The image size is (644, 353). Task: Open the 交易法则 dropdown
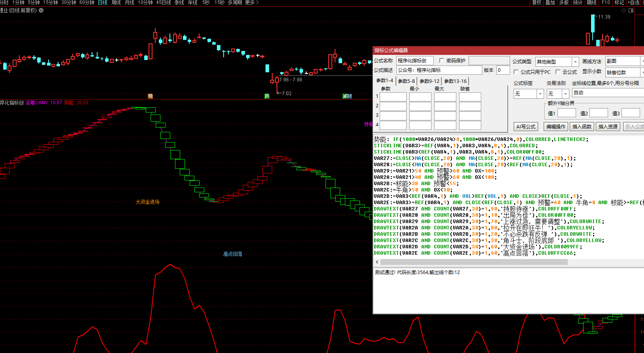click(x=565, y=94)
